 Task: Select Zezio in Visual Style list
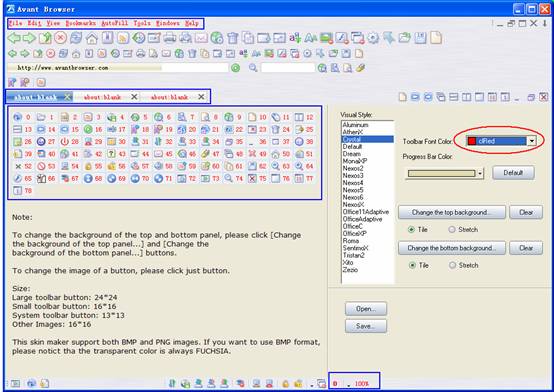click(350, 270)
